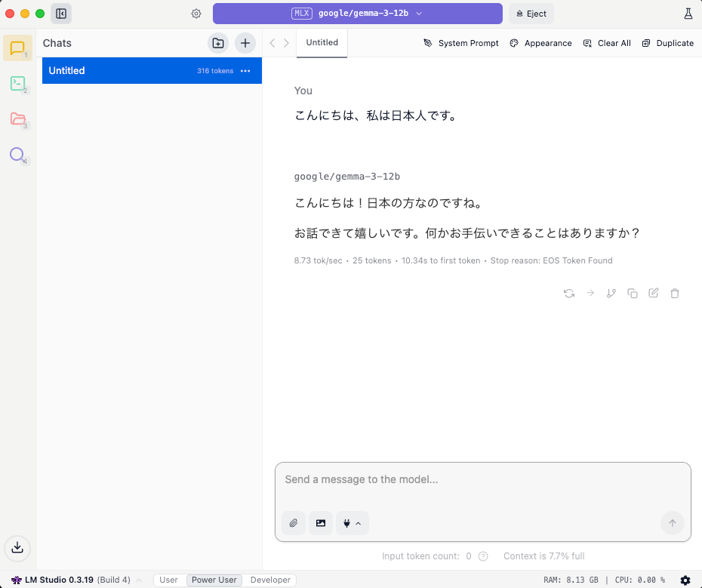Edit the assistant message with pencil icon

pyautogui.click(x=653, y=293)
